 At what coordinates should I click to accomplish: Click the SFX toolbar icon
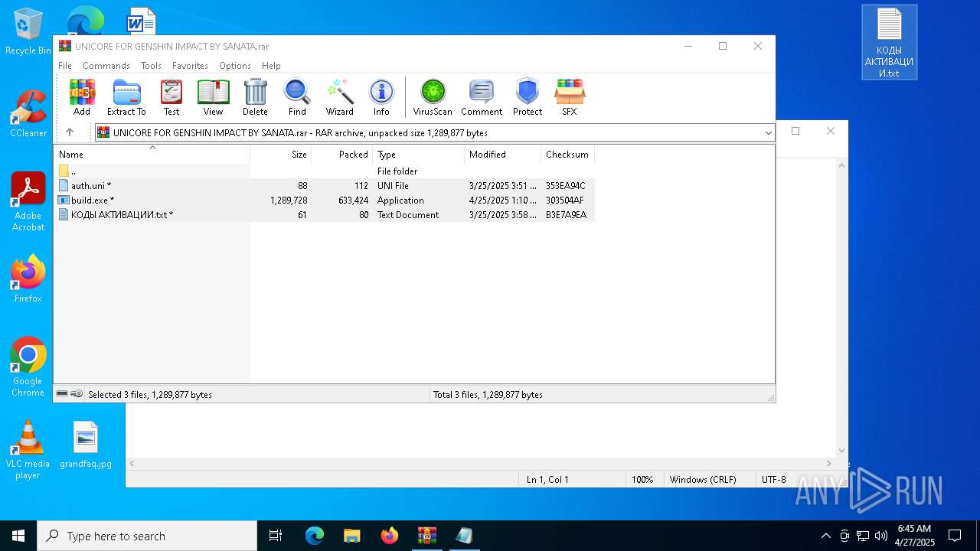tap(569, 97)
